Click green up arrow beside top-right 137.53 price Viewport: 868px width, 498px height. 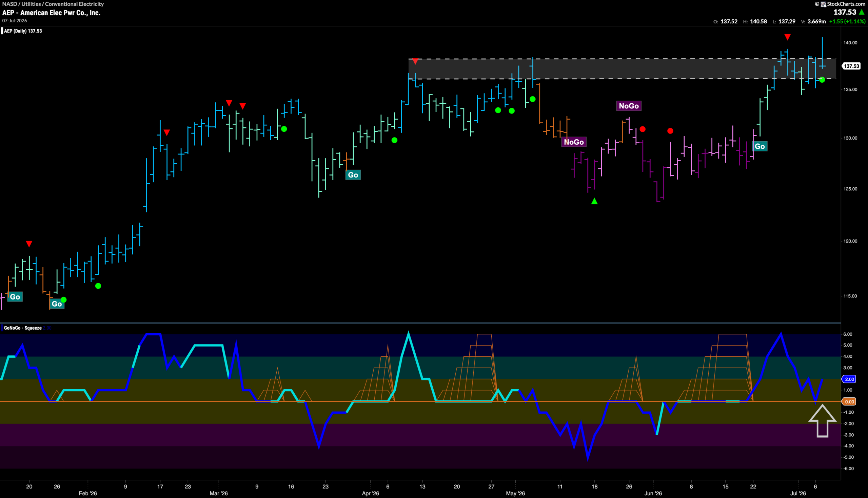[x=862, y=12]
